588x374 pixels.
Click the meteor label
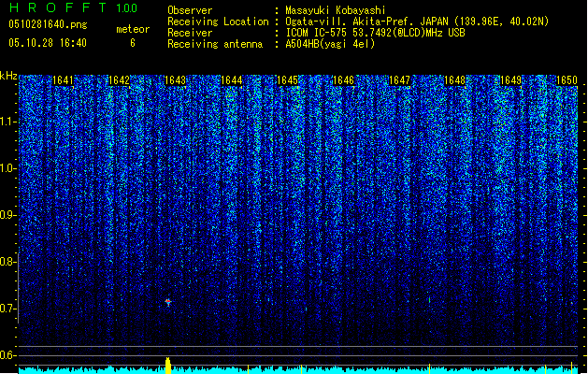point(133,29)
